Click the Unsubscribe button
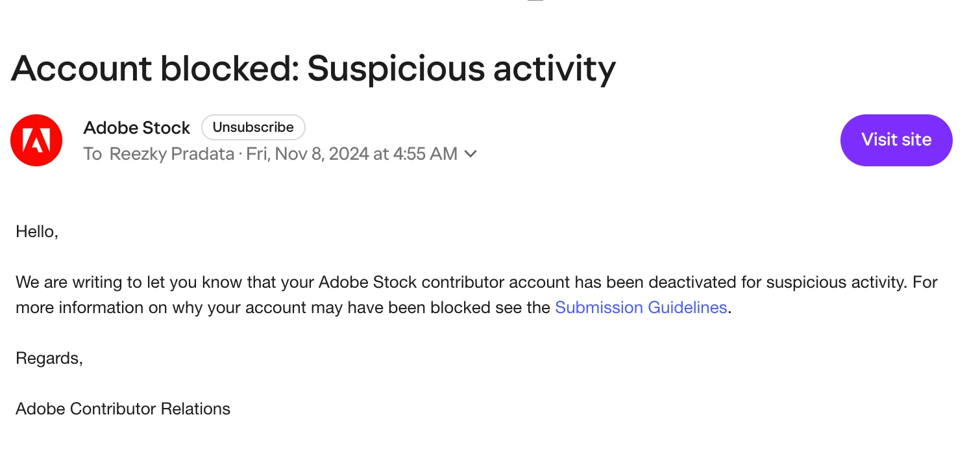 tap(253, 127)
